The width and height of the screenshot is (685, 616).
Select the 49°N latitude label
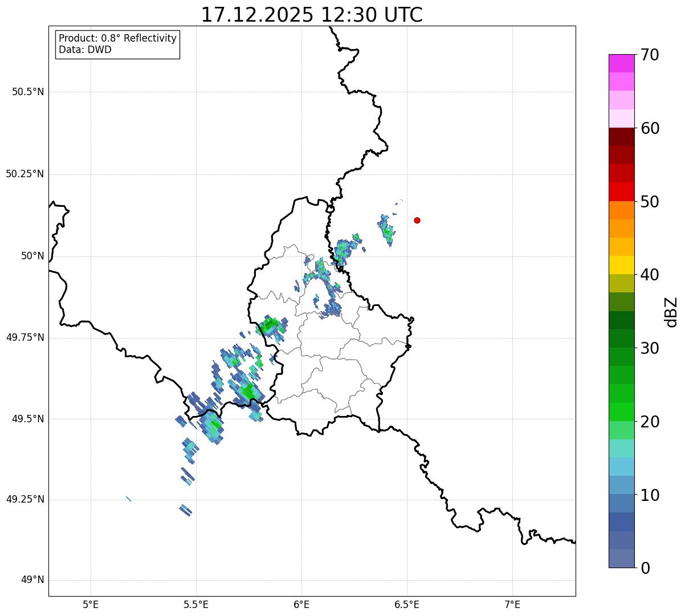(x=32, y=580)
